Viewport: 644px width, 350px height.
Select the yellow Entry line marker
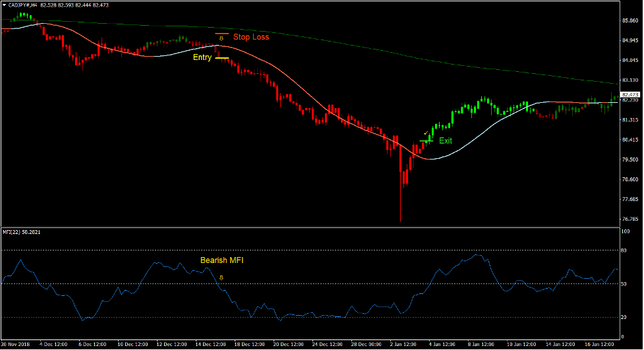[221, 58]
